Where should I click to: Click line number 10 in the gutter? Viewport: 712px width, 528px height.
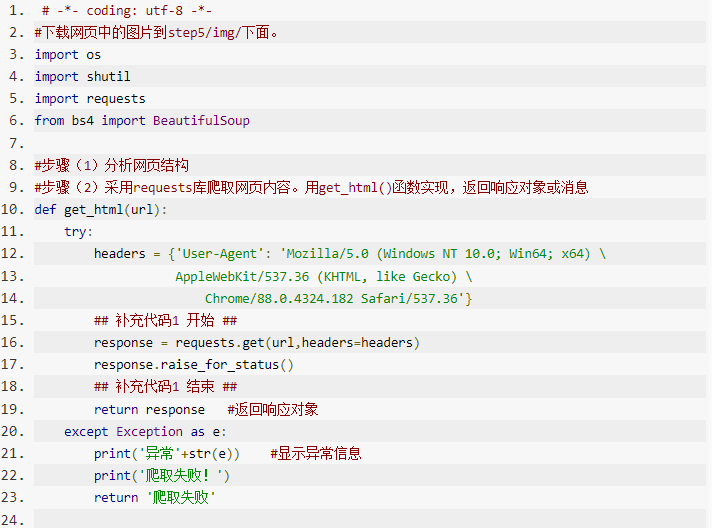click(12, 209)
